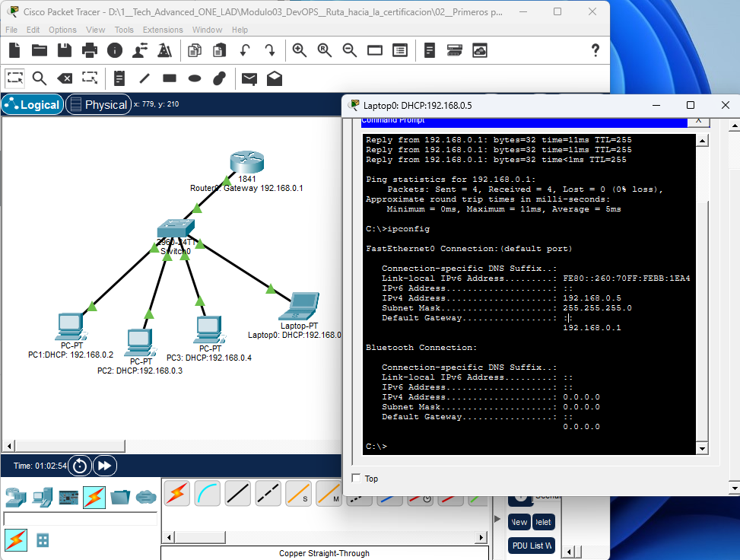Open the Tools menu
This screenshot has width=740, height=560.
[124, 30]
